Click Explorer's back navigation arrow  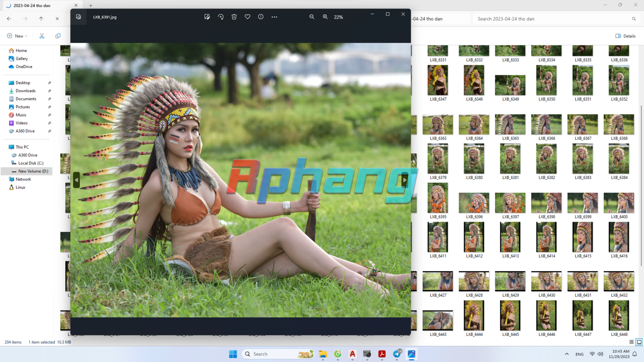[x=9, y=19]
